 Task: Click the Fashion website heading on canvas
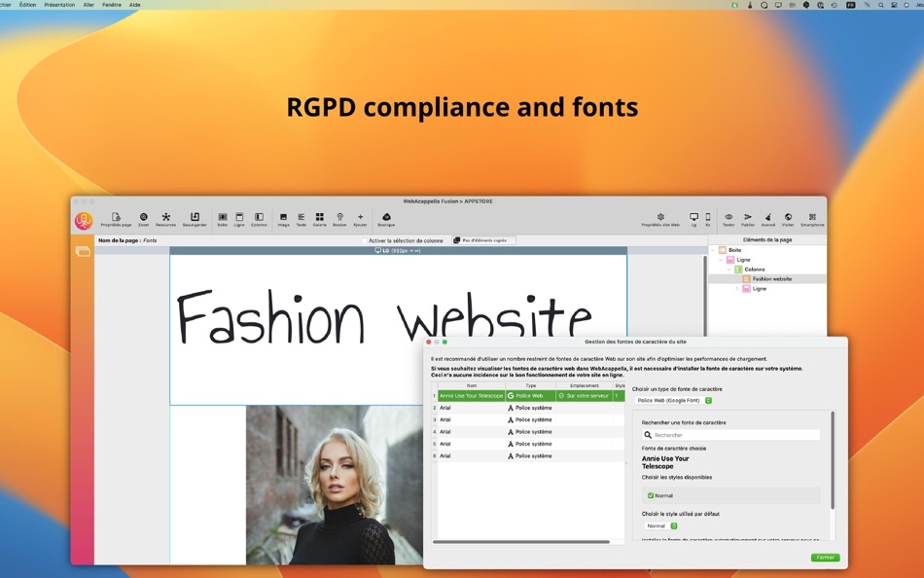click(x=384, y=316)
